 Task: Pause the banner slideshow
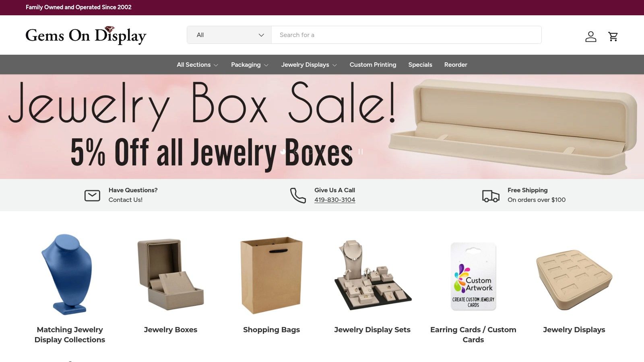(x=361, y=152)
